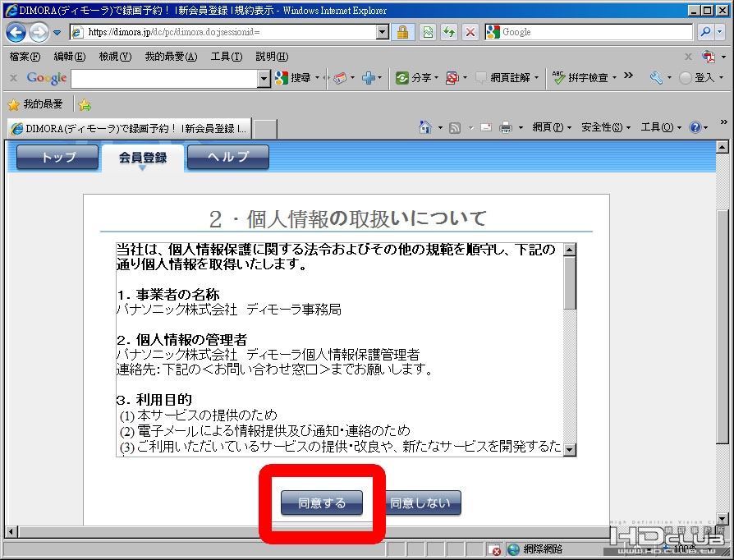
Task: Select the DIMORA browser tab
Action: point(130,128)
